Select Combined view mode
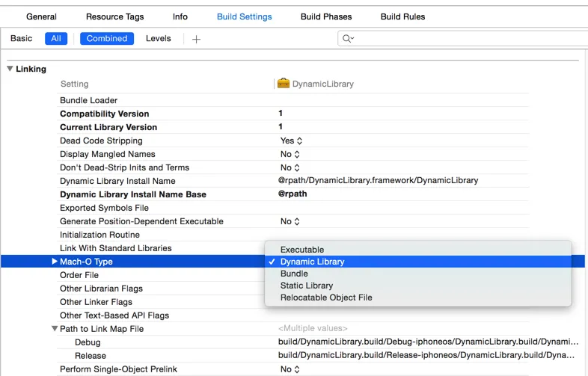The width and height of the screenshot is (588, 376). coord(107,39)
